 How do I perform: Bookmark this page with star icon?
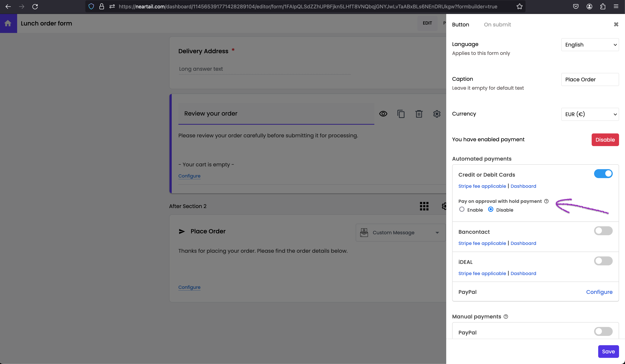[x=519, y=7]
